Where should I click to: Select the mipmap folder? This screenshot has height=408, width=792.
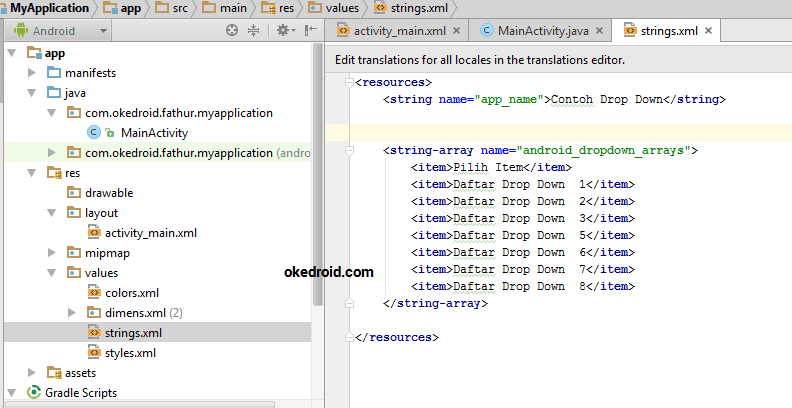click(x=107, y=252)
